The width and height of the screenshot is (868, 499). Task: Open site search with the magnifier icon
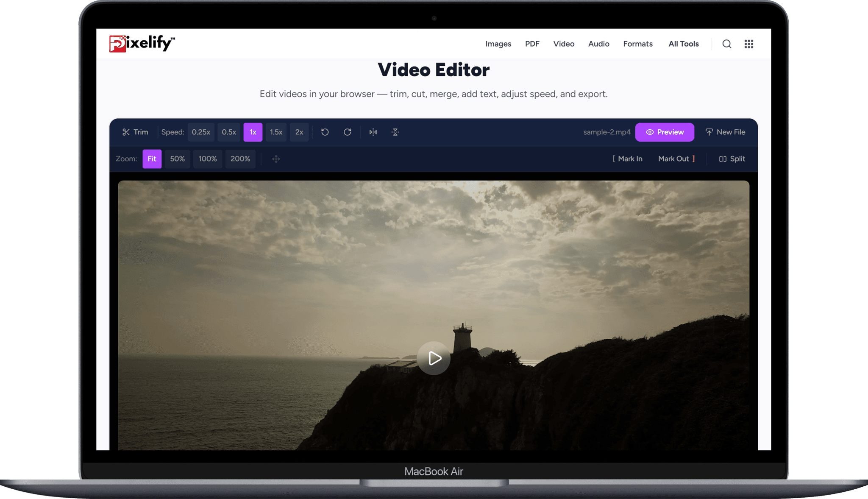726,44
